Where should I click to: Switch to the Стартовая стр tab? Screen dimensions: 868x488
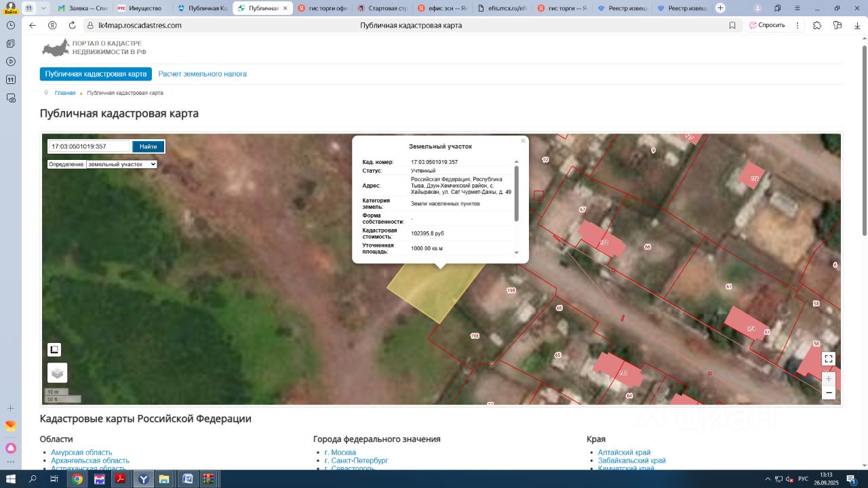tap(383, 8)
